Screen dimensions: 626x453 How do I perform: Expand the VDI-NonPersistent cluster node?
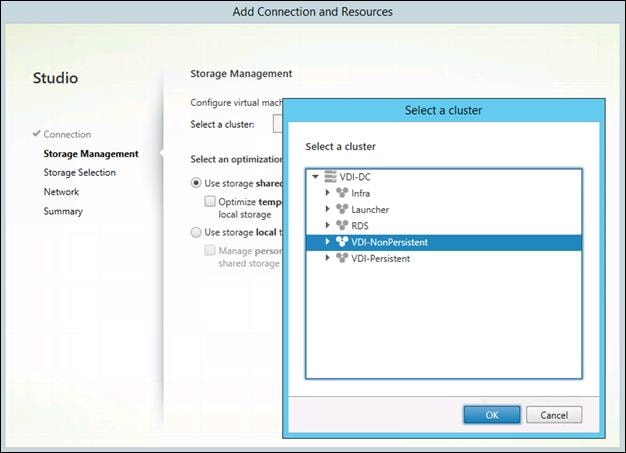coord(327,242)
